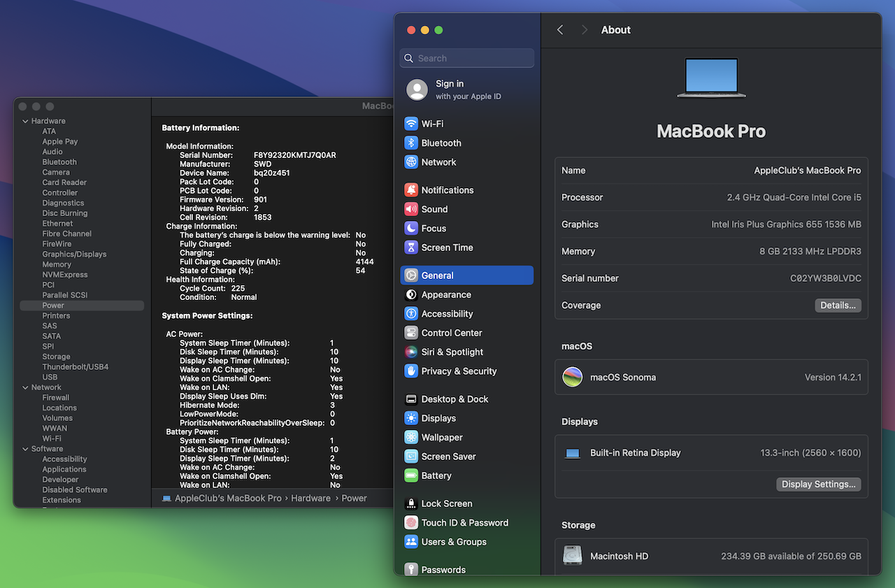The height and width of the screenshot is (588, 895).
Task: Click the macOS Sonoma logo icon
Action: pos(573,378)
